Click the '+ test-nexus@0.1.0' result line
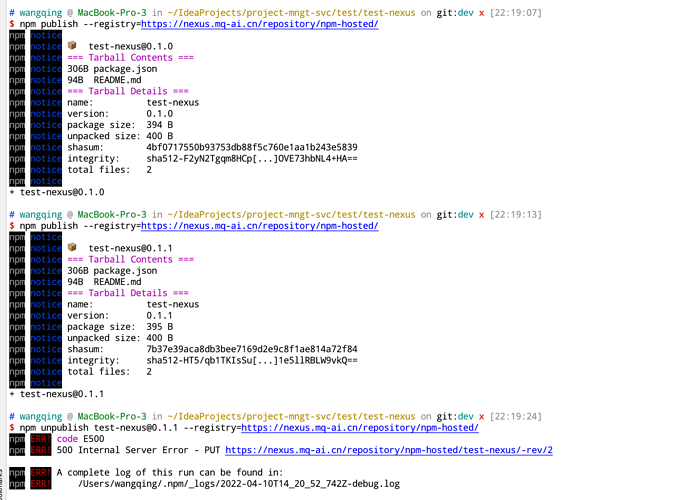Screen dimensions: 684x500 tap(57, 192)
